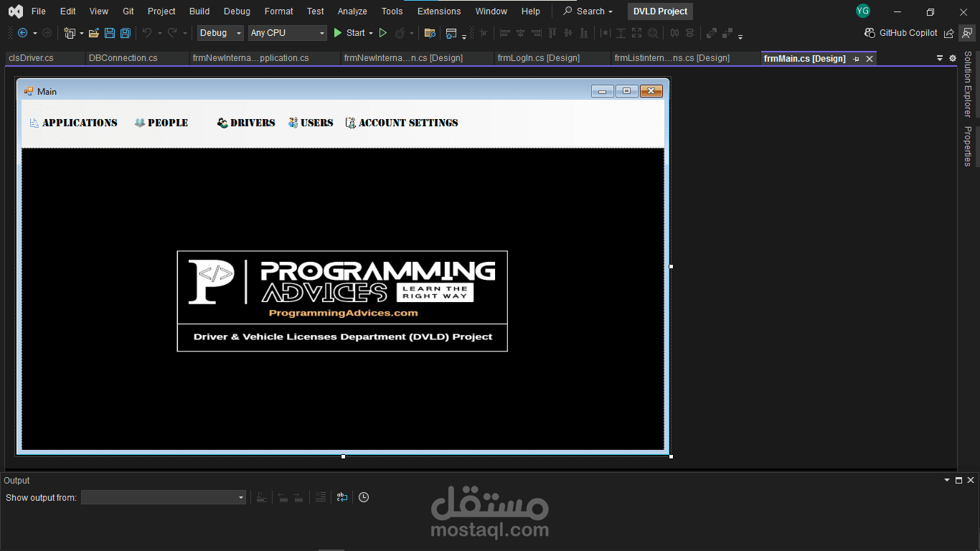Click the Navigate Backward arrow icon
This screenshot has height=551, width=980.
(x=22, y=33)
